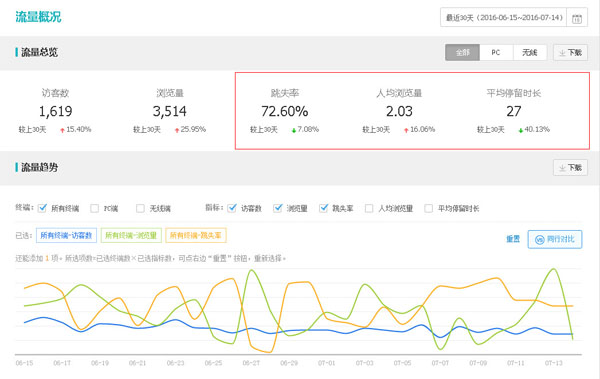This screenshot has height=379, width=600.
Task: Uncheck the 所有终端 checkbox
Action: [42, 208]
